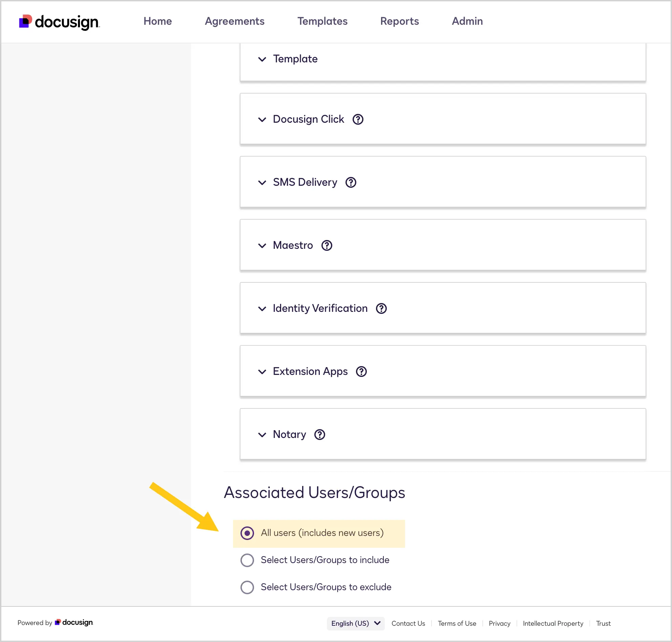Choose Select Users/Groups to exclude
The height and width of the screenshot is (642, 672).
247,587
